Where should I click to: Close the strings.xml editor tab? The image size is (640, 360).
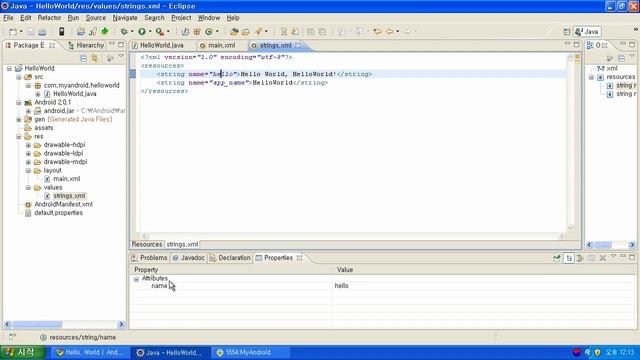coord(298,45)
